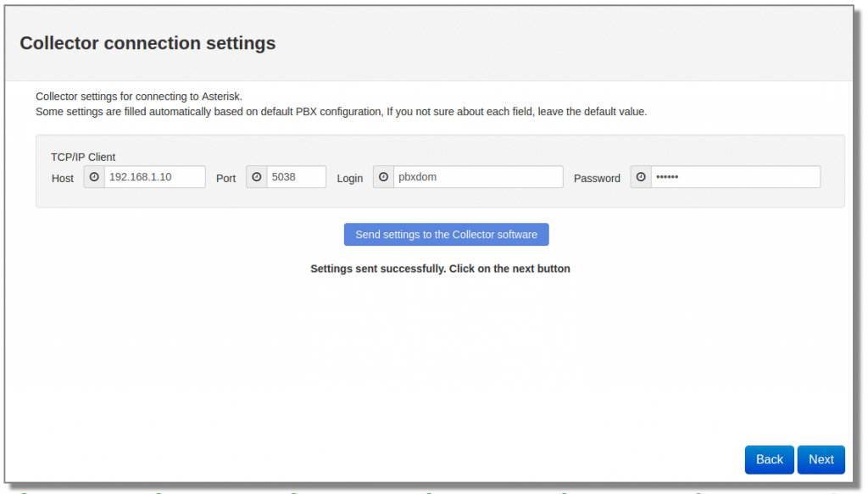
Task: Click the Login field label
Action: (349, 178)
